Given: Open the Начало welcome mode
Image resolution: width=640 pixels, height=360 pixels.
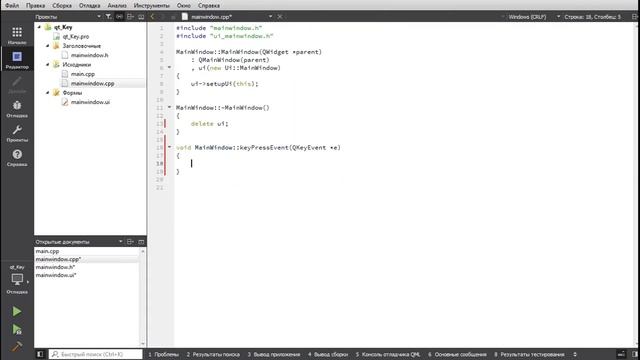Looking at the screenshot, I should pos(17,36).
